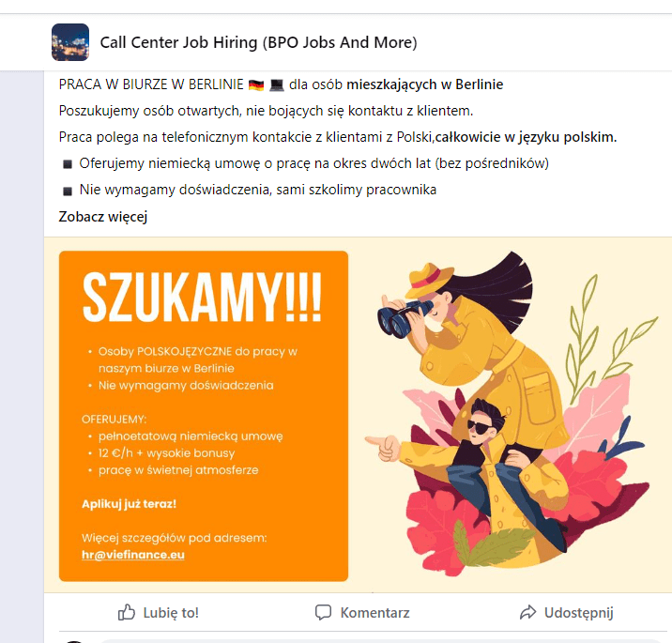Screen dimensions: 672x643
Task: Open the group avatar thumbnail
Action: coord(70,42)
